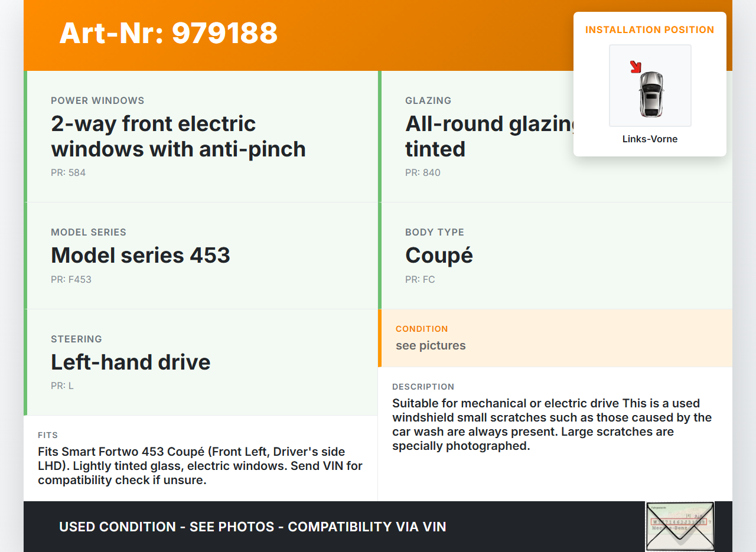756x552 pixels.
Task: Select the Power Windows specification card
Action: [201, 136]
